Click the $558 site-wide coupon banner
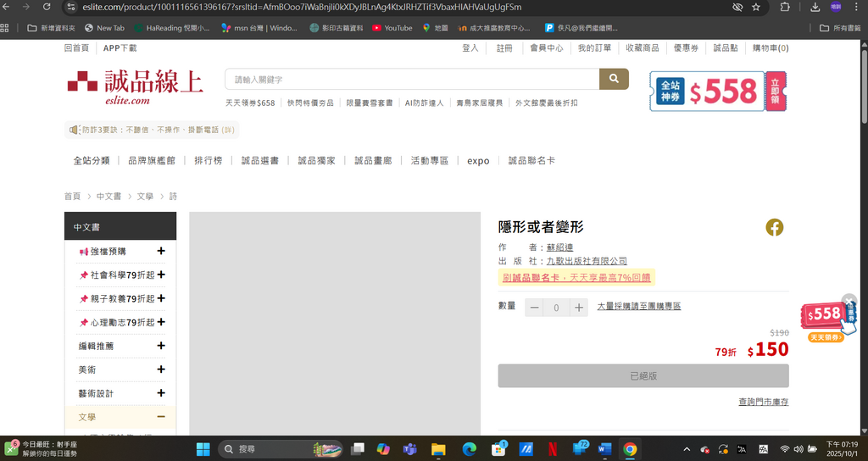868x461 pixels. pos(718,92)
